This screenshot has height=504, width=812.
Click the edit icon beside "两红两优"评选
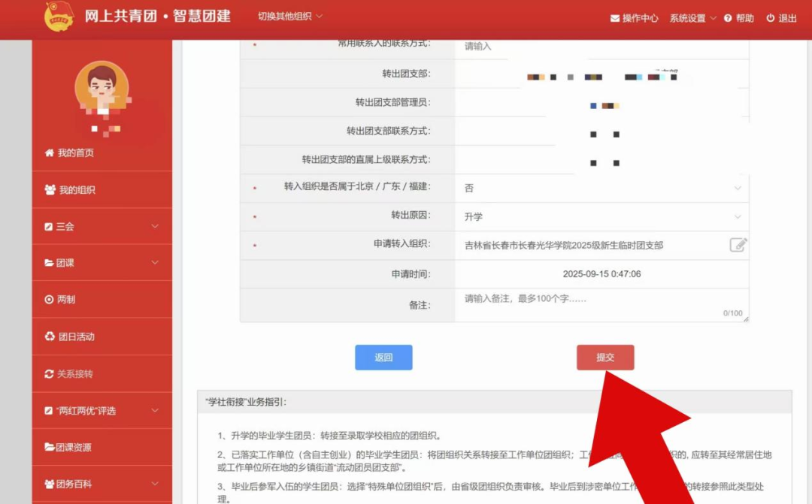point(49,411)
